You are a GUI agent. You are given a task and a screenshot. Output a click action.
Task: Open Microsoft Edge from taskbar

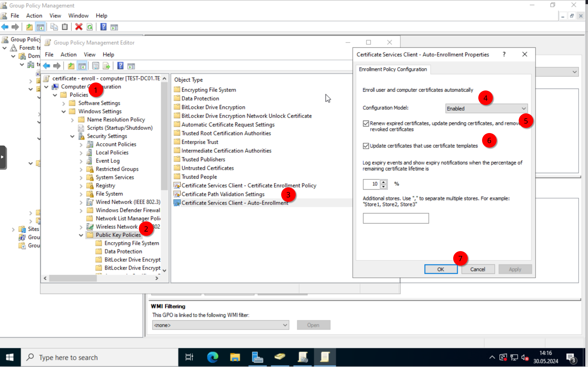coord(213,357)
